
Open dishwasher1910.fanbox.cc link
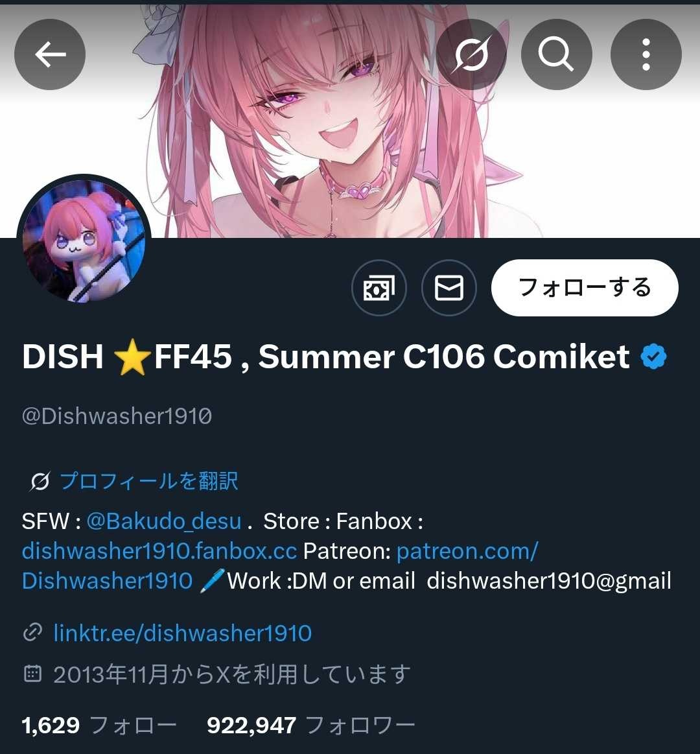(x=159, y=551)
